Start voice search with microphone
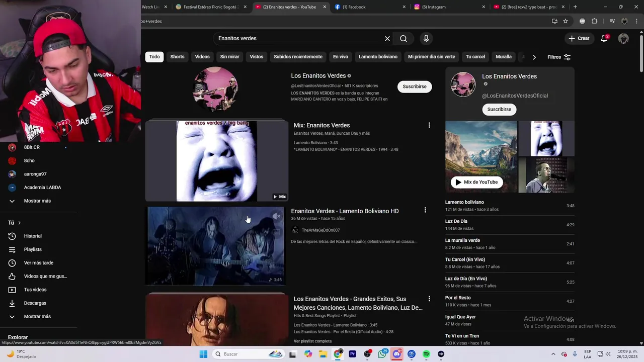The width and height of the screenshot is (644, 362). click(426, 39)
